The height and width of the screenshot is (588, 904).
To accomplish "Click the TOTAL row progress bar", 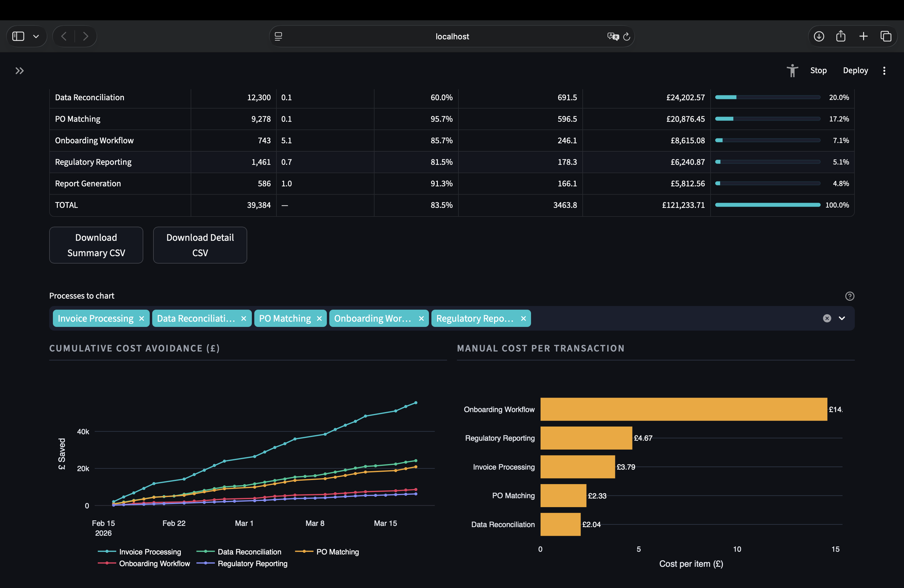I will click(x=767, y=205).
